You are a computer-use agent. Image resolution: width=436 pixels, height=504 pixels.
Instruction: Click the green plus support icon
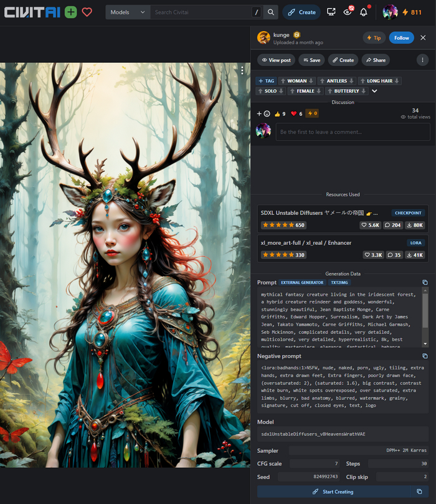pyautogui.click(x=71, y=12)
